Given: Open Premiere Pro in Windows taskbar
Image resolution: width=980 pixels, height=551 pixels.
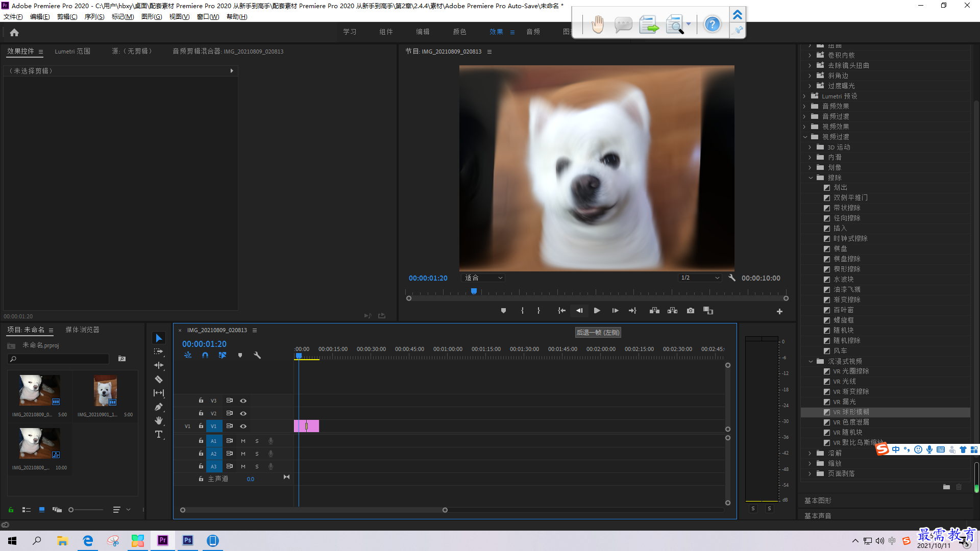Looking at the screenshot, I should pos(163,540).
